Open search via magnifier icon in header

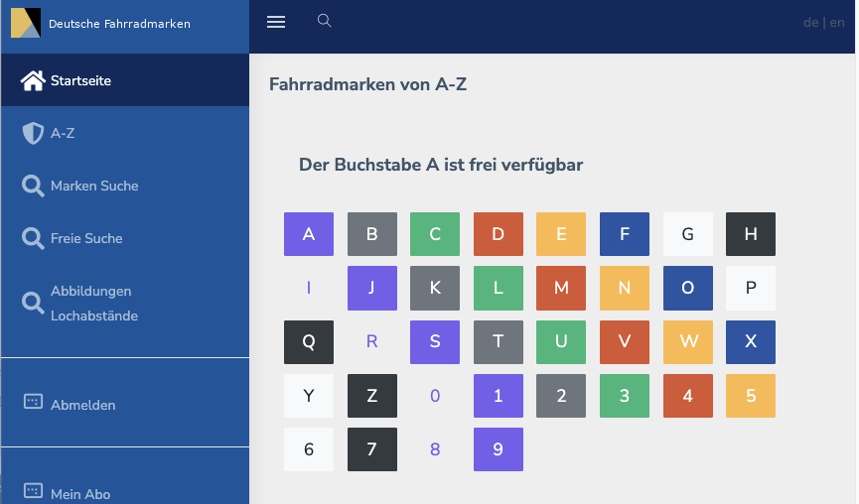tap(324, 21)
